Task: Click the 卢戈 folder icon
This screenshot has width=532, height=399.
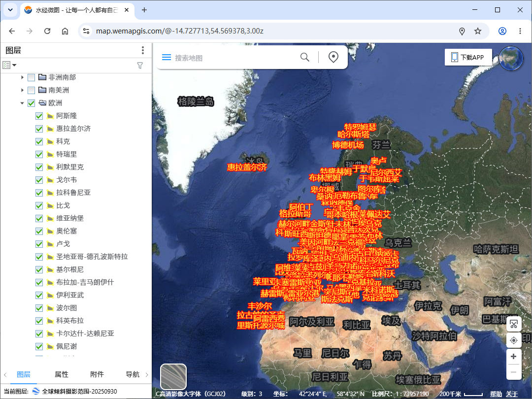Action: click(x=50, y=244)
